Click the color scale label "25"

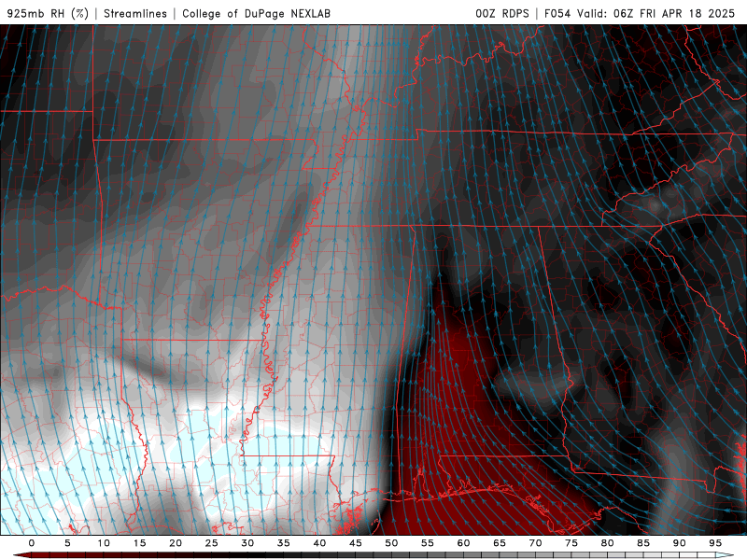point(212,543)
